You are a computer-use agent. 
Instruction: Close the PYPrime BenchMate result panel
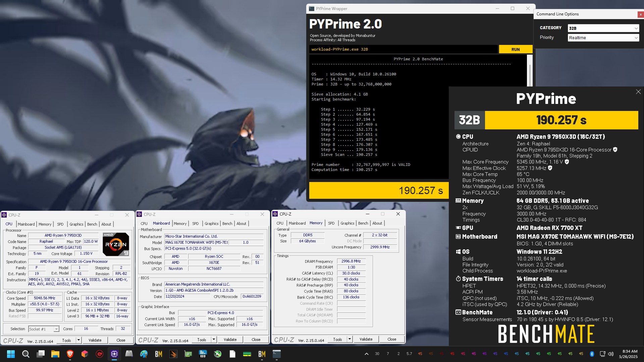pyautogui.click(x=638, y=92)
